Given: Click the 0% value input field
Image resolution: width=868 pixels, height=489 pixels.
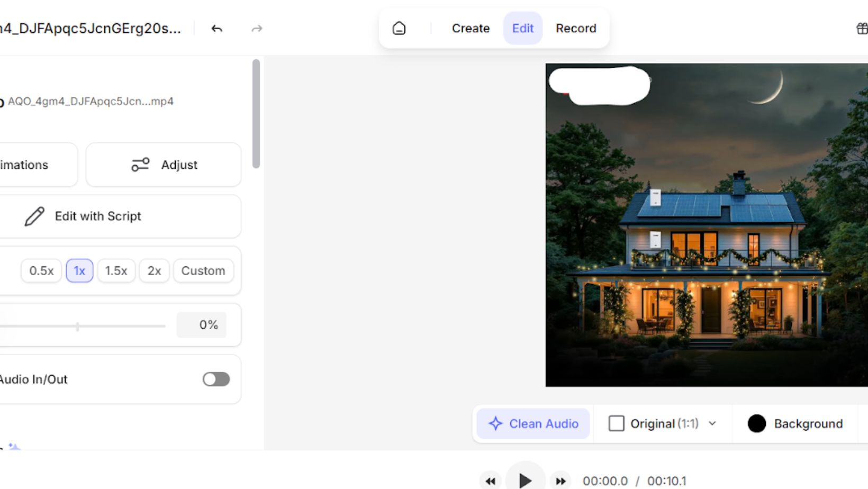Looking at the screenshot, I should click(x=202, y=325).
